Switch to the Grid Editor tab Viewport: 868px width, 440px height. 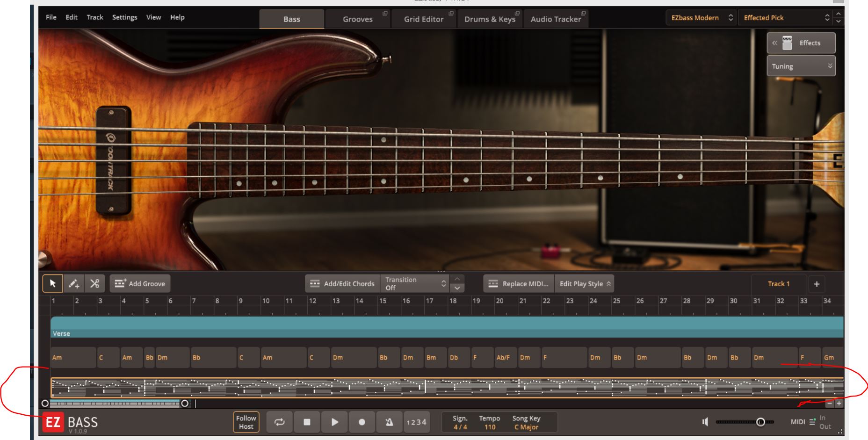click(x=424, y=19)
